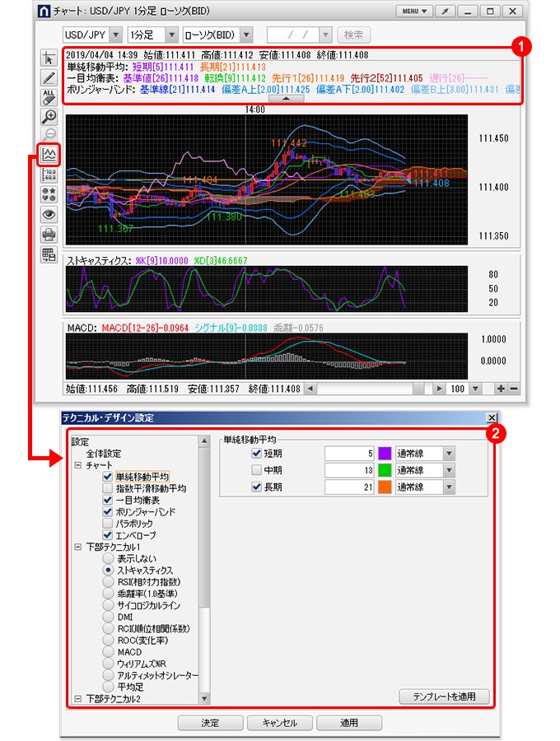This screenshot has height=741, width=560.
Task: Click the zoom in magnifier icon
Action: coord(49,116)
